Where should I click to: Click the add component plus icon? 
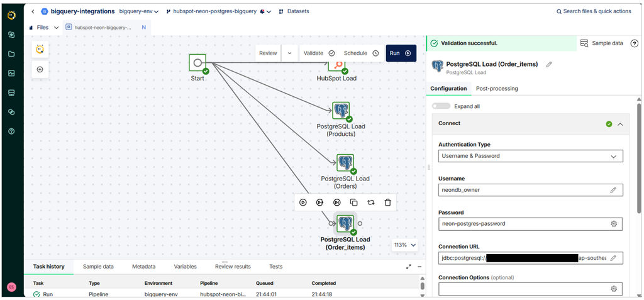tap(40, 69)
